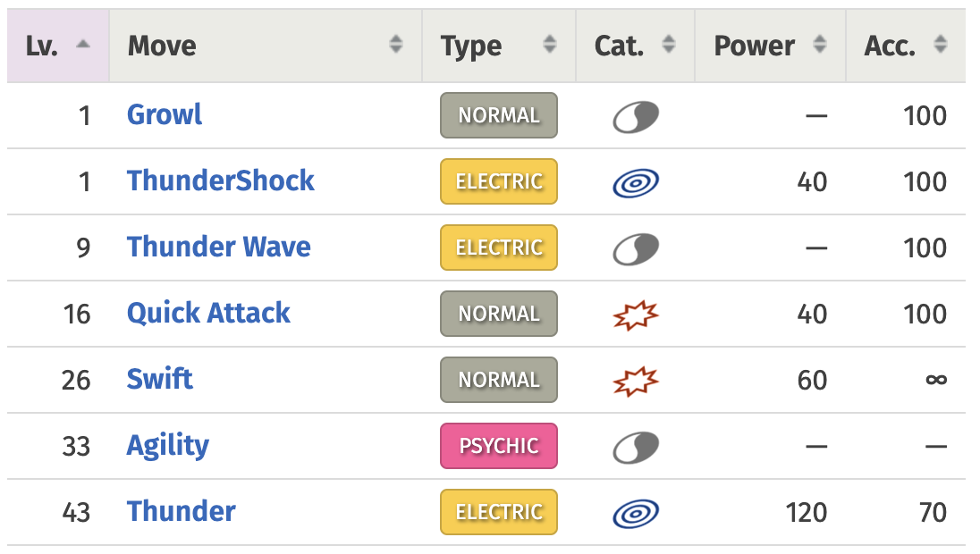Open the Growl move page
Viewport: 980px width, 554px height.
click(164, 114)
